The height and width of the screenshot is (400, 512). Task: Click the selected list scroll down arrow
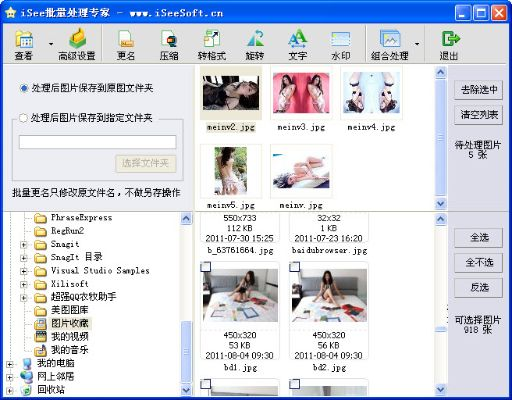pyautogui.click(x=441, y=203)
